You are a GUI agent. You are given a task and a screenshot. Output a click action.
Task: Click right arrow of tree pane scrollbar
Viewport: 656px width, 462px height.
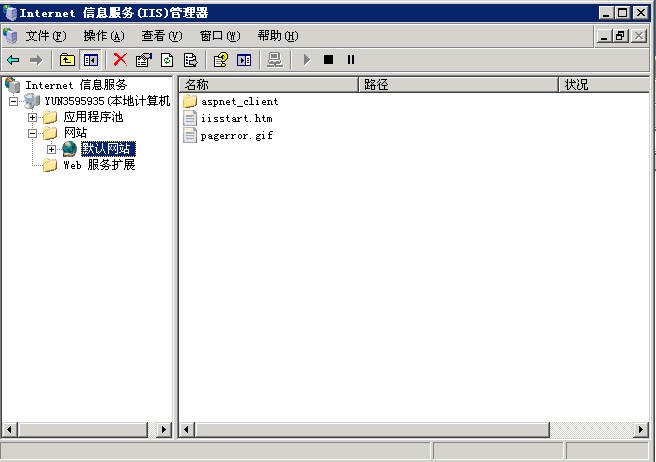coord(164,429)
